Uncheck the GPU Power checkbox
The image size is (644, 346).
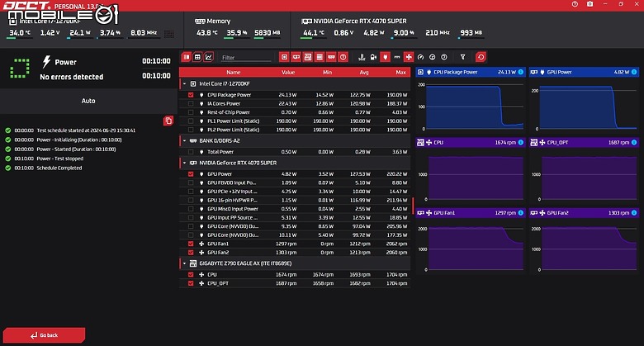(191, 174)
